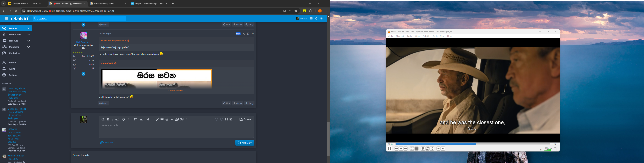Toggle loop mode in VLC
The image size is (644, 163).
click(x=428, y=149)
